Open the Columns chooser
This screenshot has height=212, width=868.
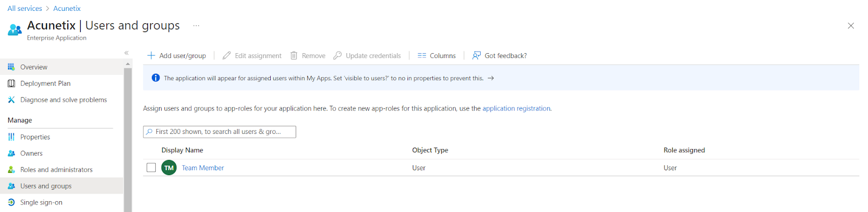click(x=437, y=55)
